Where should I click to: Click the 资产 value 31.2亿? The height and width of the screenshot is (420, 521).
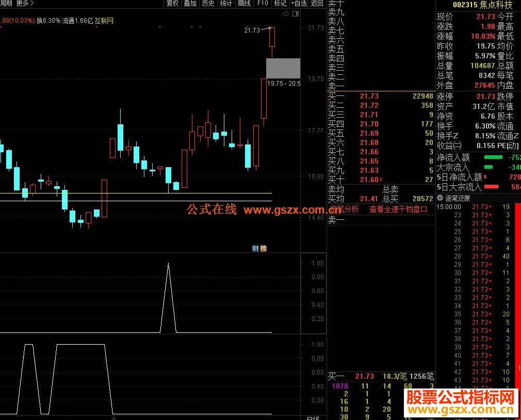[484, 107]
